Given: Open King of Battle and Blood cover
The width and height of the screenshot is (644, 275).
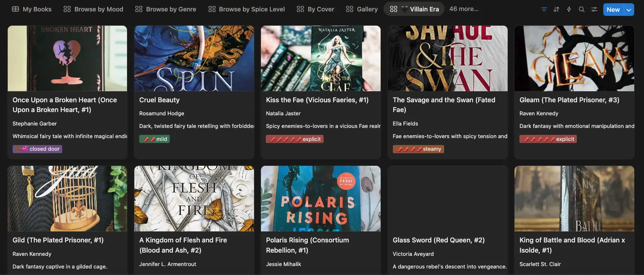Looking at the screenshot, I should (574, 198).
